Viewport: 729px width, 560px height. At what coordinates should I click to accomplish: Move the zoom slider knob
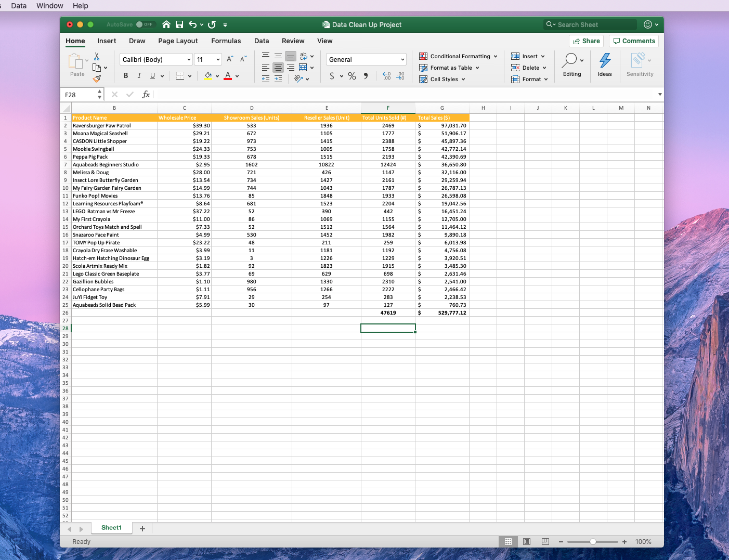593,542
